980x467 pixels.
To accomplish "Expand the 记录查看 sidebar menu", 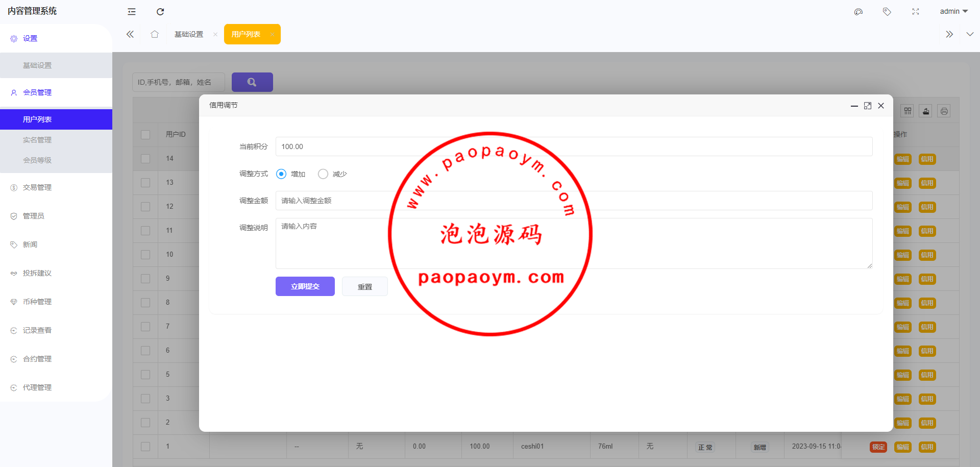I will 56,330.
